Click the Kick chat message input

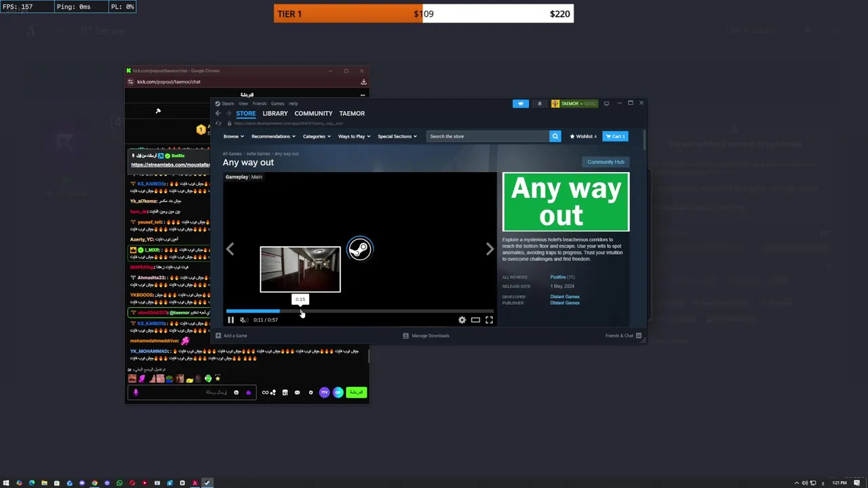point(191,392)
